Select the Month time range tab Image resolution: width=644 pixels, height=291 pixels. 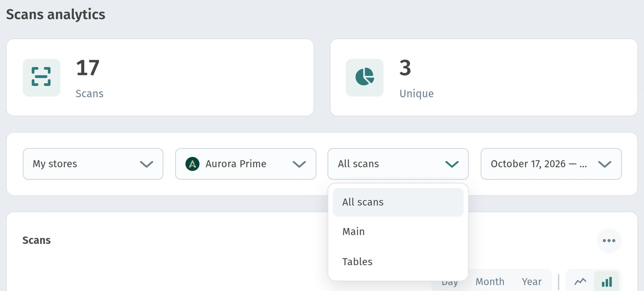(490, 282)
